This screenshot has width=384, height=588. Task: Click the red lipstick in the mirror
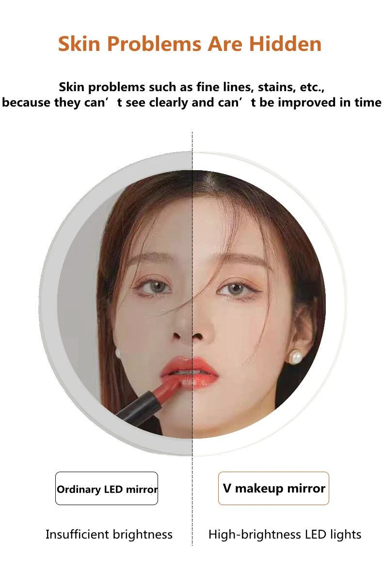[146, 403]
